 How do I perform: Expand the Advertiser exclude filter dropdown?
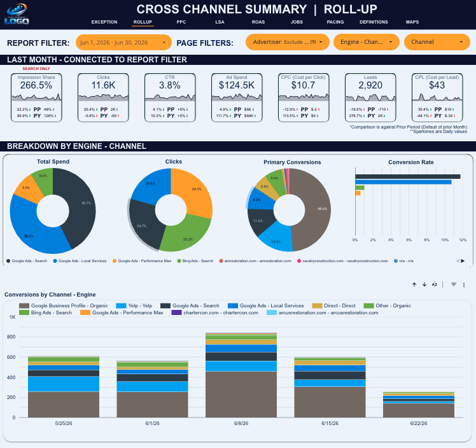click(x=288, y=42)
